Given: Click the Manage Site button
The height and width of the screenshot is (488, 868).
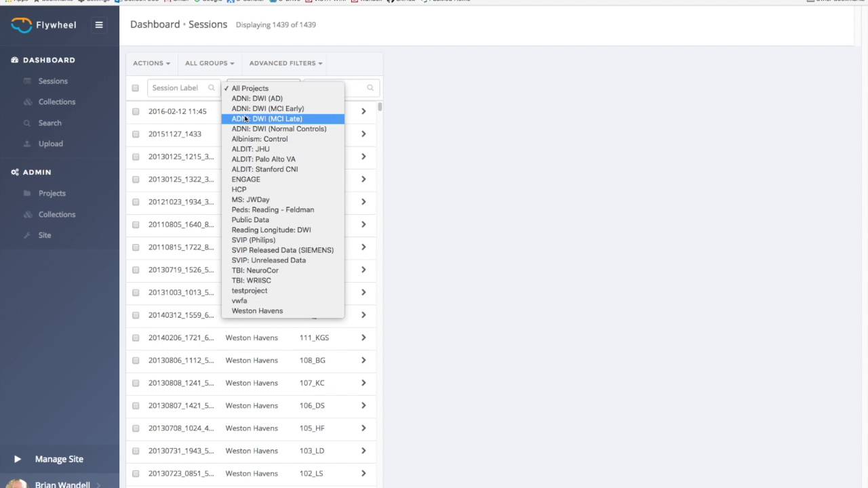Looking at the screenshot, I should (x=59, y=459).
